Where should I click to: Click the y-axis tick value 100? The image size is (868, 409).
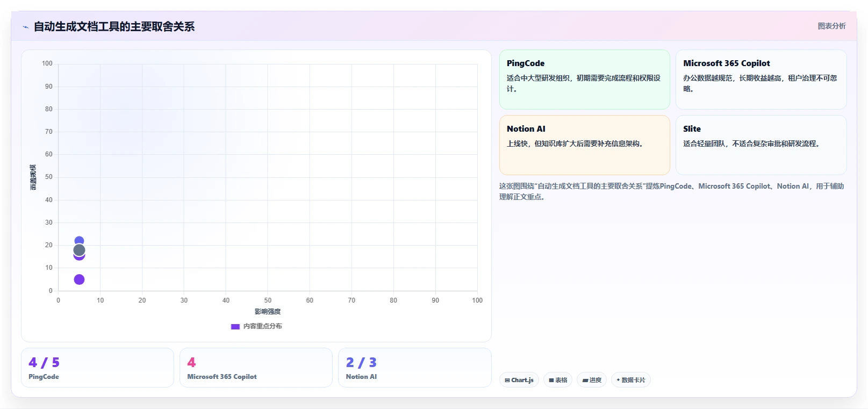click(47, 63)
